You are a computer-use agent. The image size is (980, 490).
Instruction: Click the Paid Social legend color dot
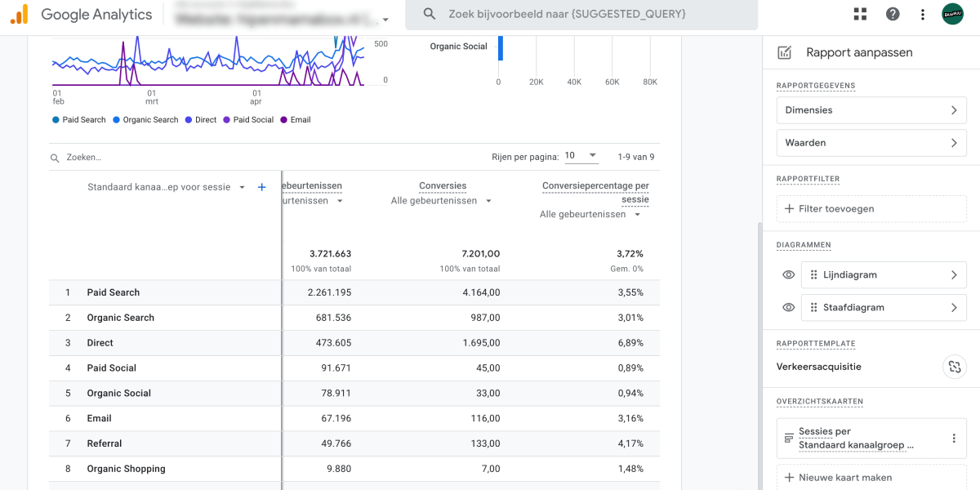(x=227, y=120)
